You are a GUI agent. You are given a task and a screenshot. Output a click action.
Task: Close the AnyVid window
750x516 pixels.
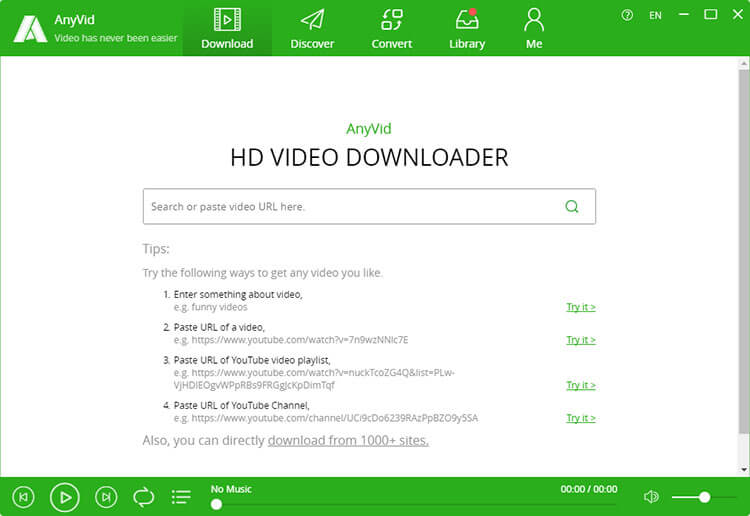point(738,15)
